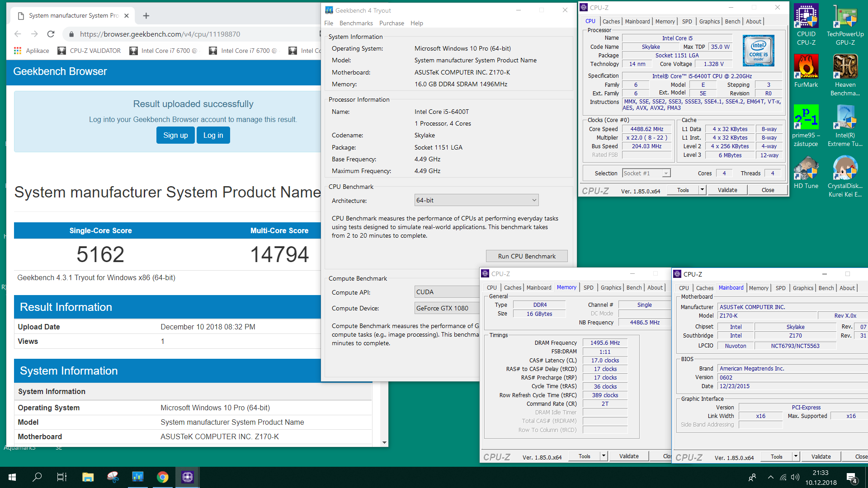Open the People icon in system tray
The image size is (868, 488).
pos(752,477)
